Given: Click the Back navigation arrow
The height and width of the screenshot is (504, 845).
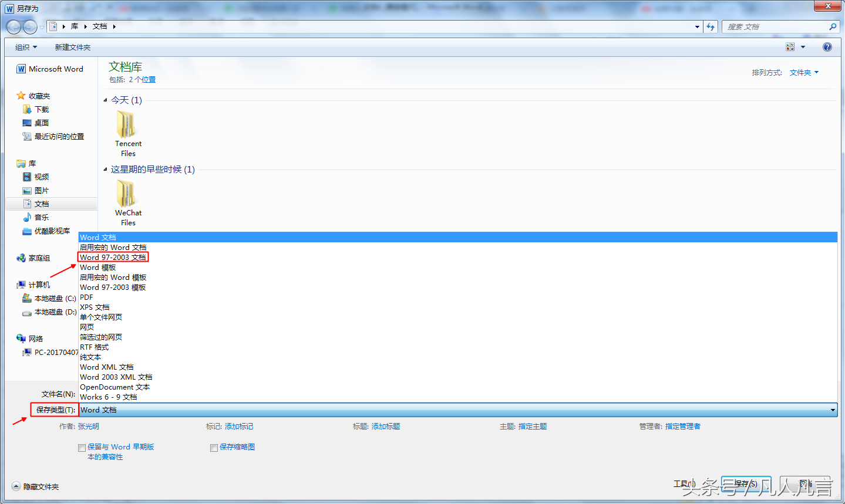Looking at the screenshot, I should [14, 27].
